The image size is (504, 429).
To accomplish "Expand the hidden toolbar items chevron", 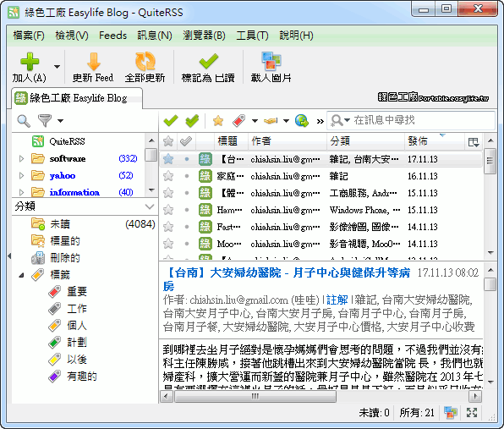I will pos(320,121).
